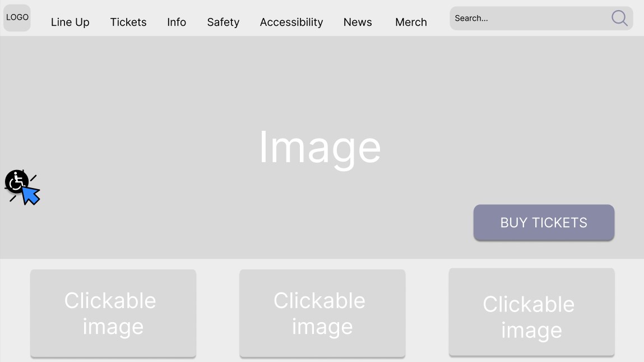Open the Safety navigation link
Viewport: 644px width, 362px height.
pos(223,22)
